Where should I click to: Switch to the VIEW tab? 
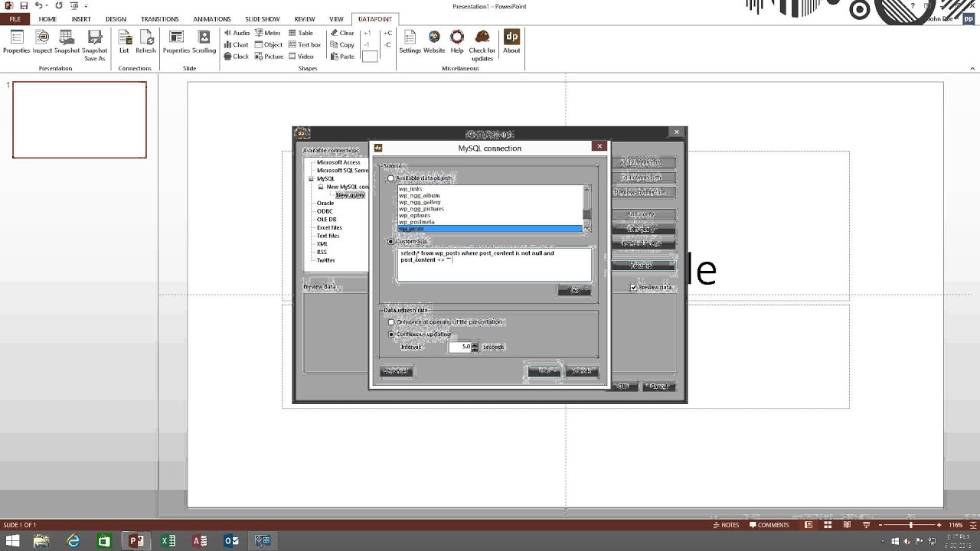(336, 19)
